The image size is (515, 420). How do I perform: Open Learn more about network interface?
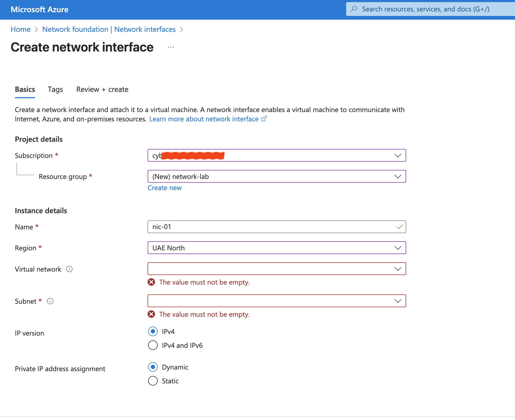(204, 119)
